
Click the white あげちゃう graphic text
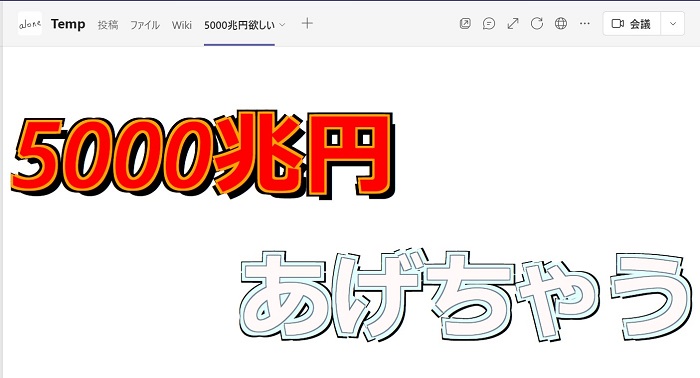pos(467,295)
